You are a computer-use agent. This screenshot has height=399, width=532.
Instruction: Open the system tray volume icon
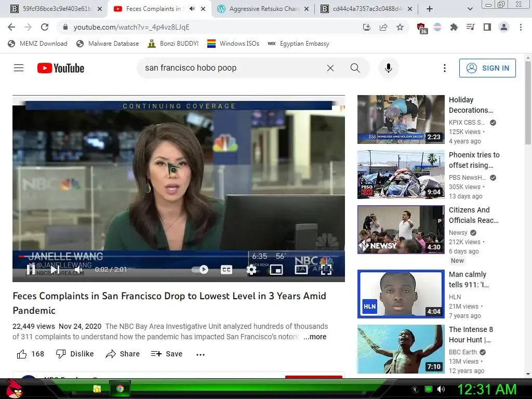(441, 389)
